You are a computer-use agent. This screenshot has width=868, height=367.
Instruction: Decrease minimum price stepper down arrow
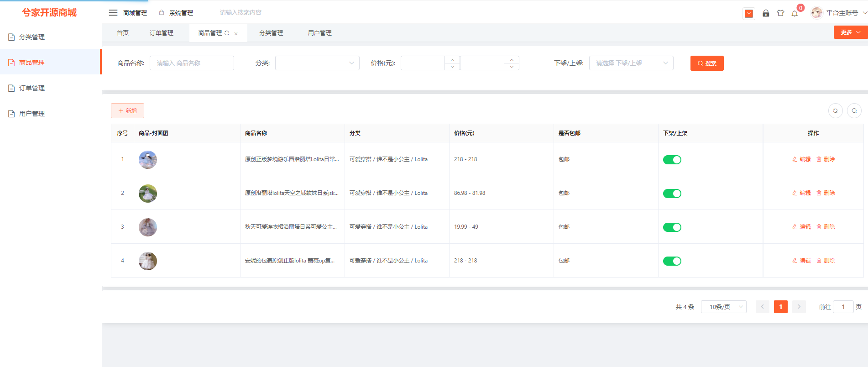452,67
